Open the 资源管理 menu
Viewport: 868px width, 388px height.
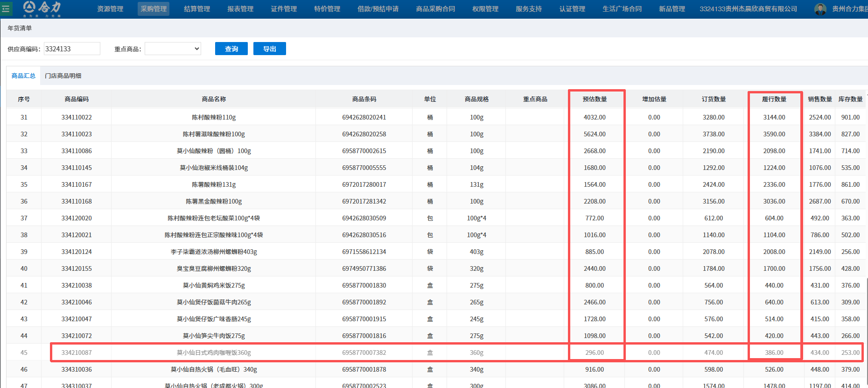(x=110, y=9)
